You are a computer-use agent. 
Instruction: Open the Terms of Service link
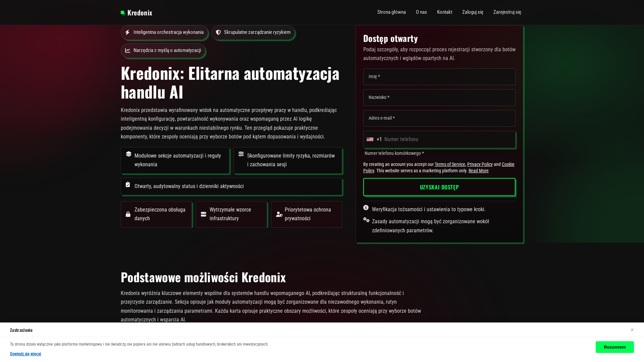tap(450, 164)
